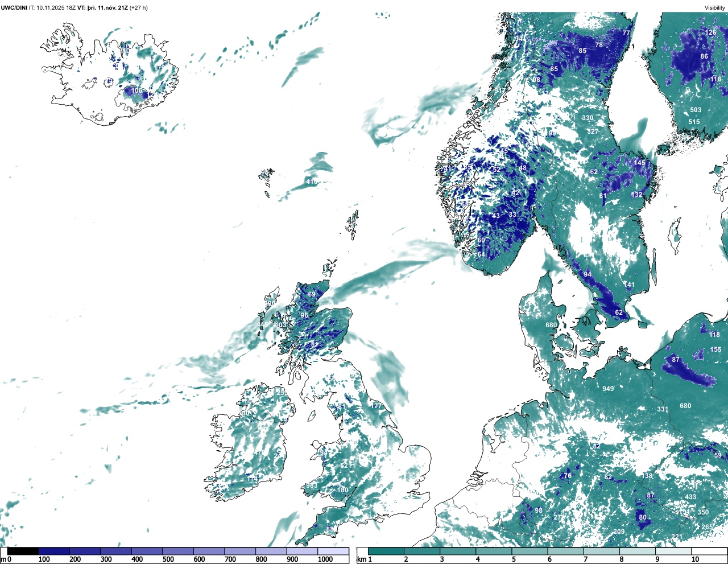The height and width of the screenshot is (564, 728).
Task: Choose the 4–5 km teal legend swatch
Action: coord(494,551)
